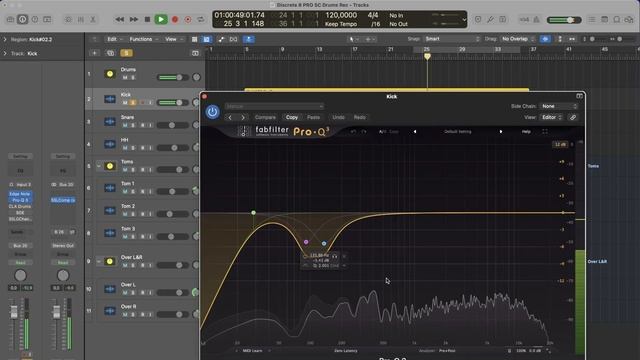The height and width of the screenshot is (360, 640).
Task: Select the purple EQ band node
Action: [x=306, y=242]
